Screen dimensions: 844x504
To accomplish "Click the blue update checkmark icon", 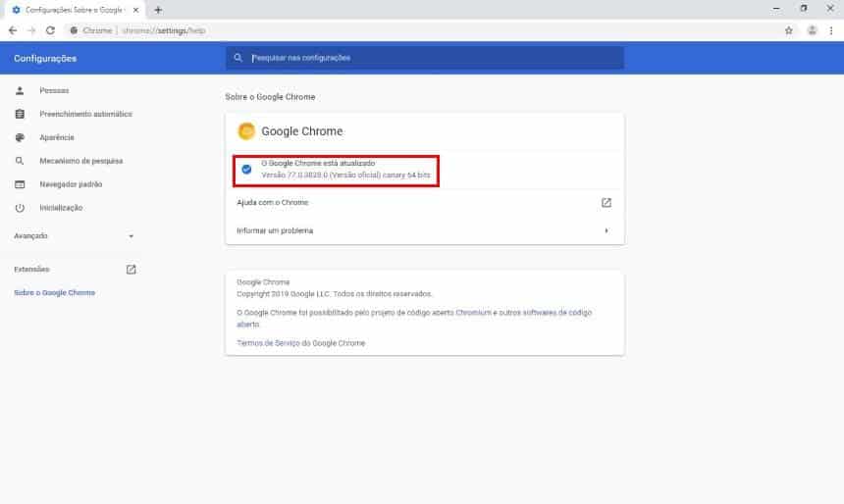I will pyautogui.click(x=246, y=169).
